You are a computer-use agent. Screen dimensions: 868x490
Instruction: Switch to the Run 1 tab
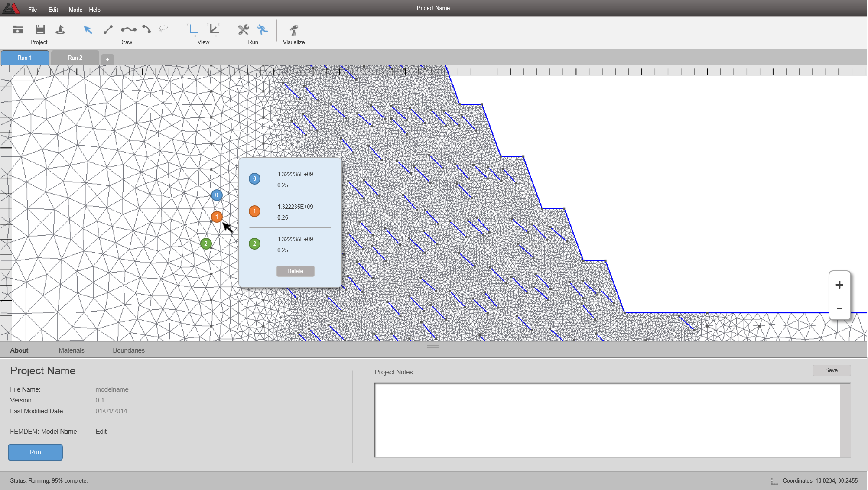pos(25,58)
